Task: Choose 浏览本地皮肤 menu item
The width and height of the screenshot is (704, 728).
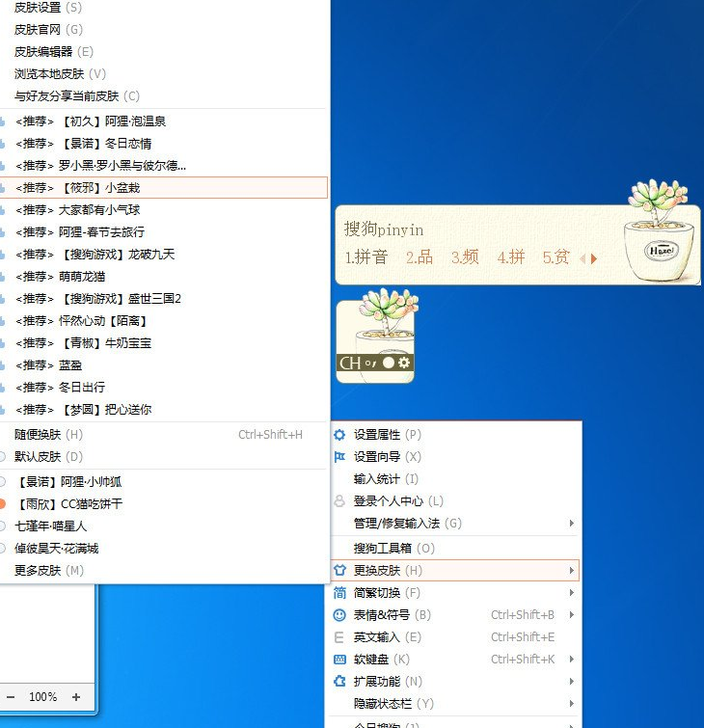Action: coord(163,74)
